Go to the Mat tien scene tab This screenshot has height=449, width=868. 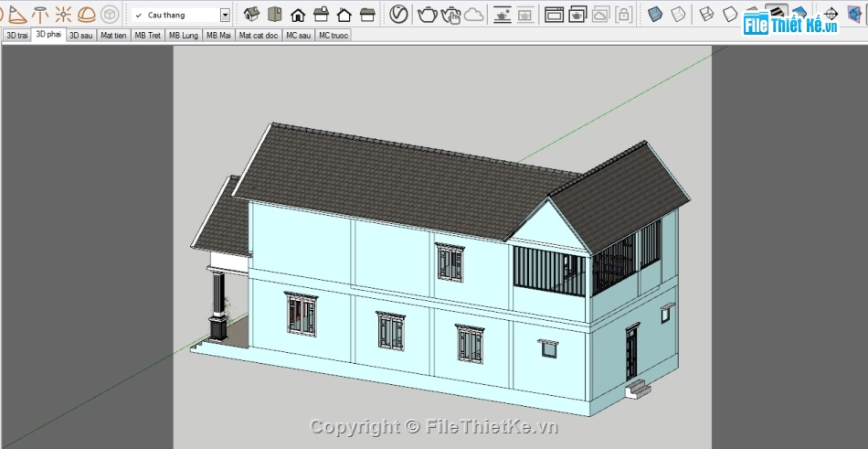click(113, 36)
